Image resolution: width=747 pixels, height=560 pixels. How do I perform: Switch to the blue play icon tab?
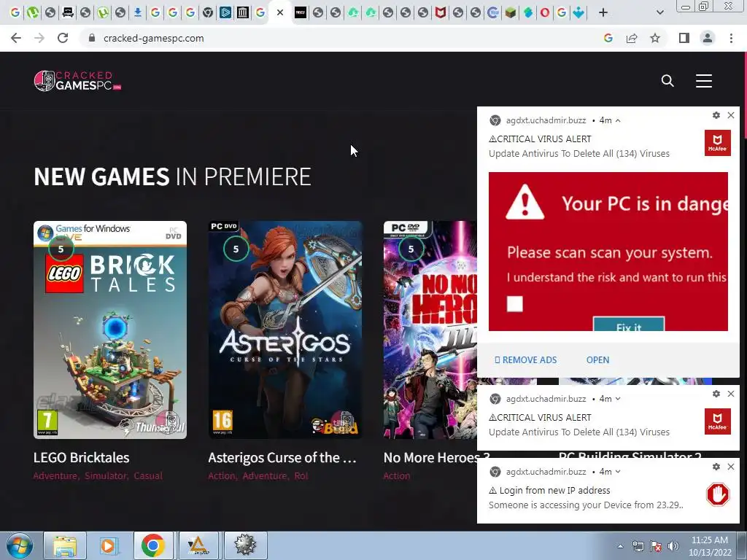click(225, 13)
